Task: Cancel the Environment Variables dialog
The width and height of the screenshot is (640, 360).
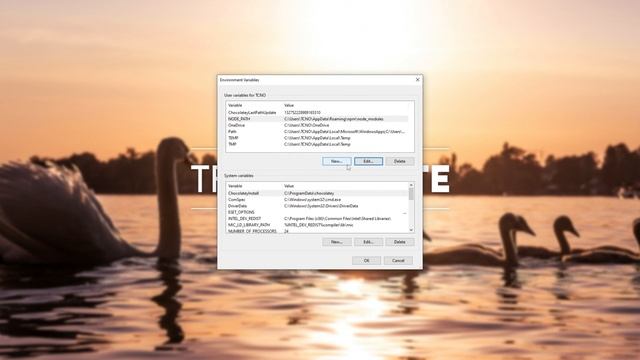Action: 398,260
